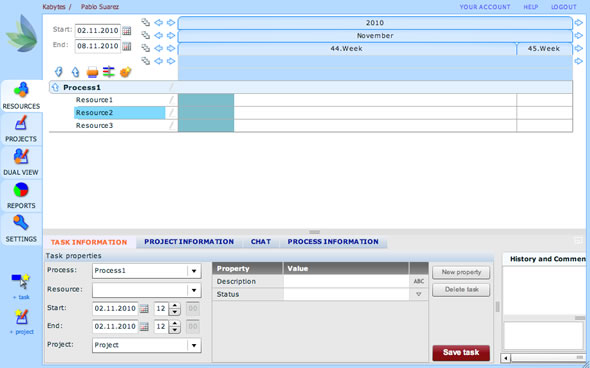Click the zoom icon on the 2010 row
This screenshot has width=590, height=368.
click(146, 23)
